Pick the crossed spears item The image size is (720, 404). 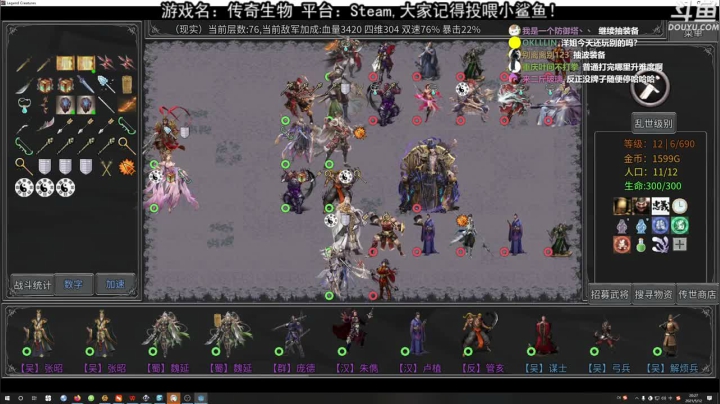tap(107, 167)
